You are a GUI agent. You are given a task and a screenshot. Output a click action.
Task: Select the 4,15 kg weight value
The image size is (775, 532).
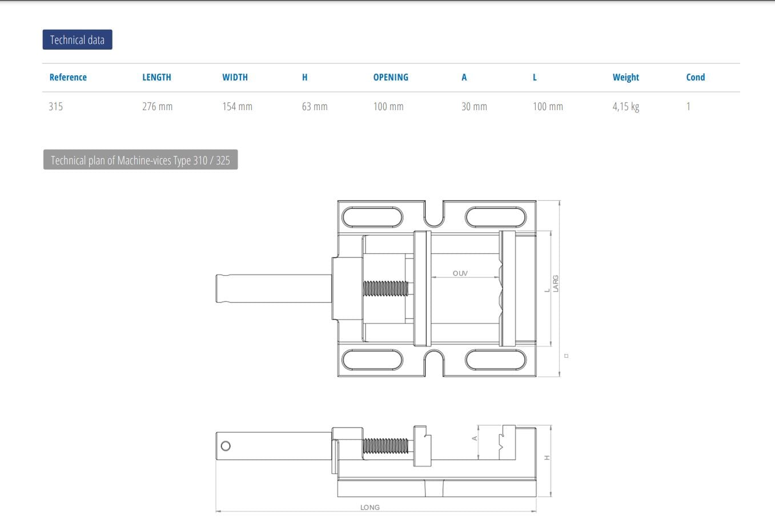tap(625, 107)
